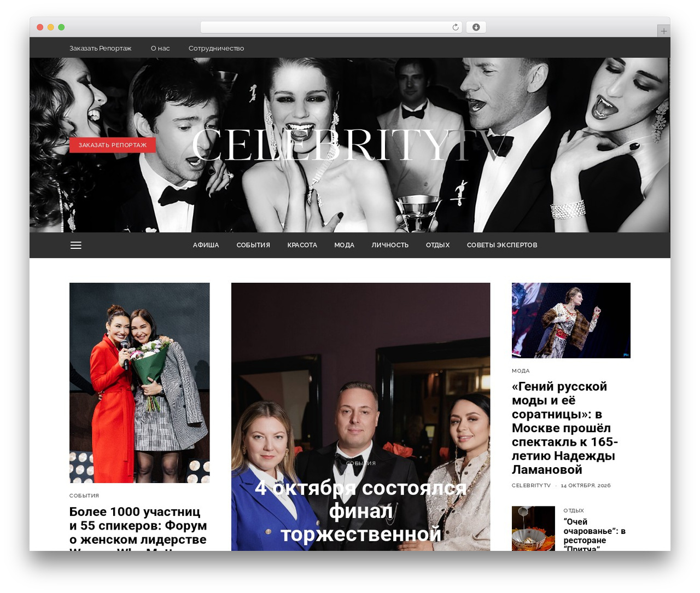Screen dimensions: 700x593
Task: Open a new tab with plus button
Action: click(663, 31)
